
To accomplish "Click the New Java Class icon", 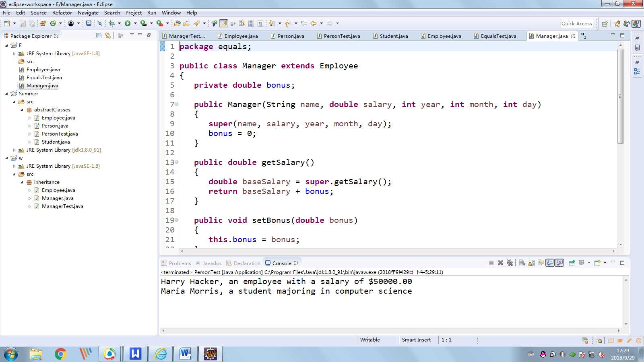I will pyautogui.click(x=53, y=23).
